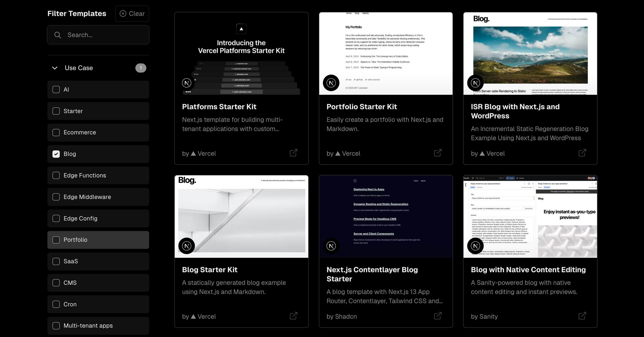
Task: Click Next.js logo badge on ISR Blog thumbnail
Action: click(475, 83)
